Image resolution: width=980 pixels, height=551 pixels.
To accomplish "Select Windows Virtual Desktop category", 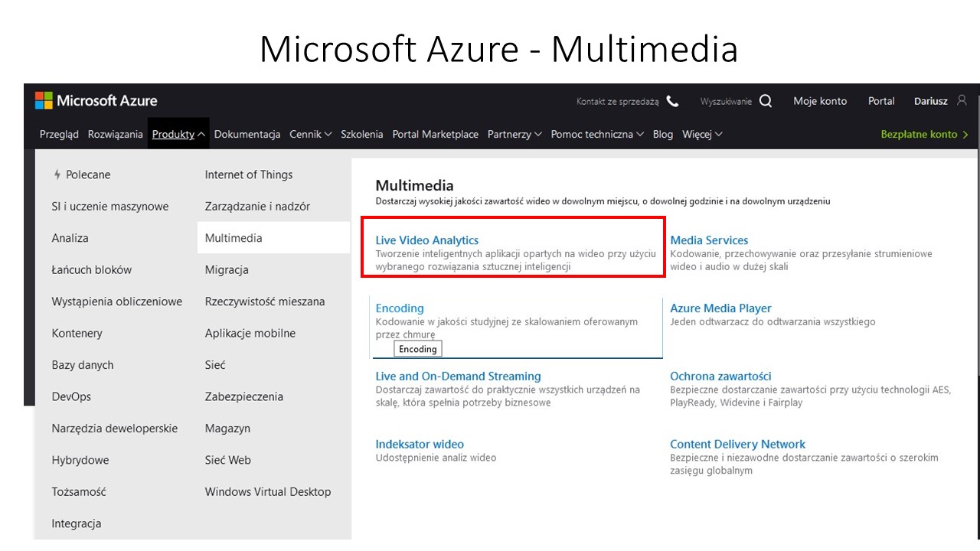I will (268, 492).
